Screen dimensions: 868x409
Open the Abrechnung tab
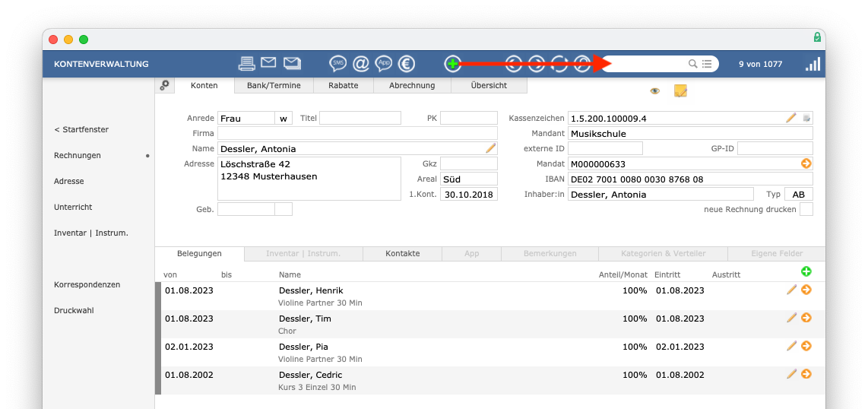[x=412, y=85]
